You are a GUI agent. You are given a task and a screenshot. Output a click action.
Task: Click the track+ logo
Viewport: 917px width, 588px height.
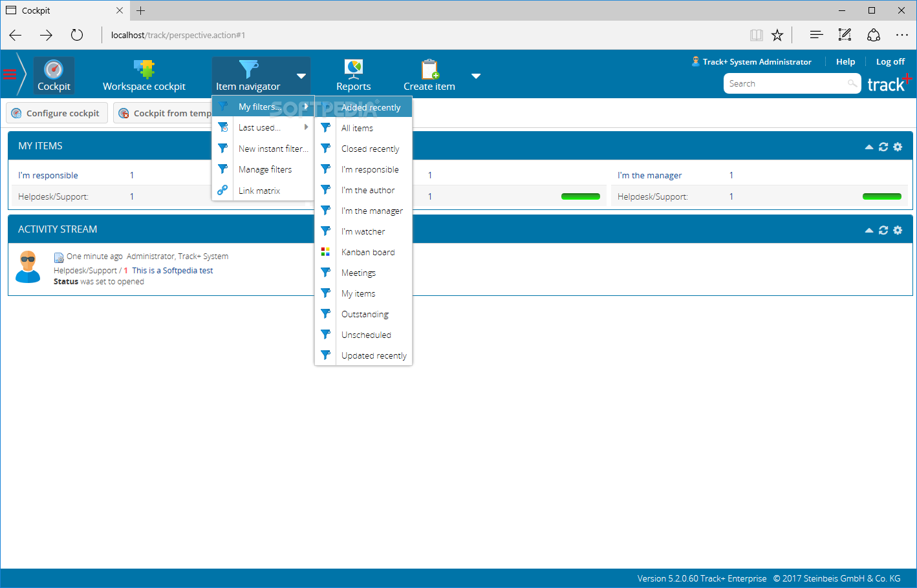pyautogui.click(x=889, y=83)
